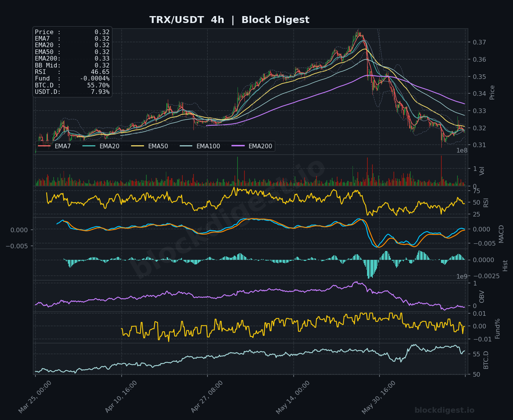
Task: Click the BTC.D axis label
Action: click(486, 360)
